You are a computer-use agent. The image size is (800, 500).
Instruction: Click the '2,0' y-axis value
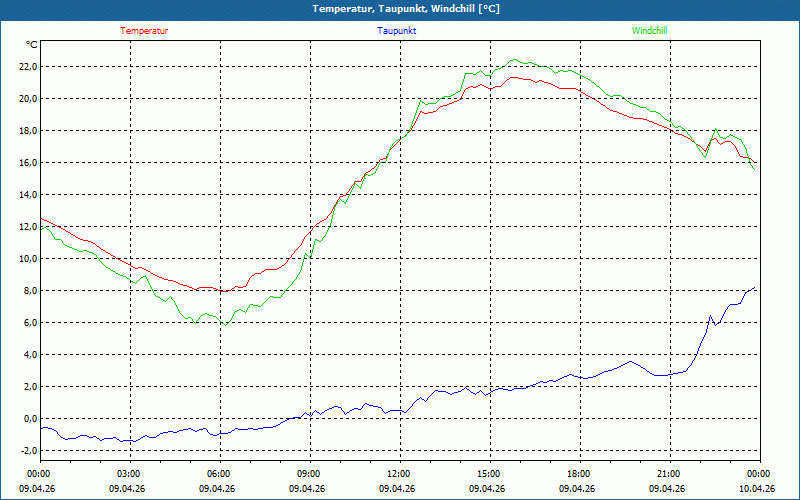(x=30, y=387)
